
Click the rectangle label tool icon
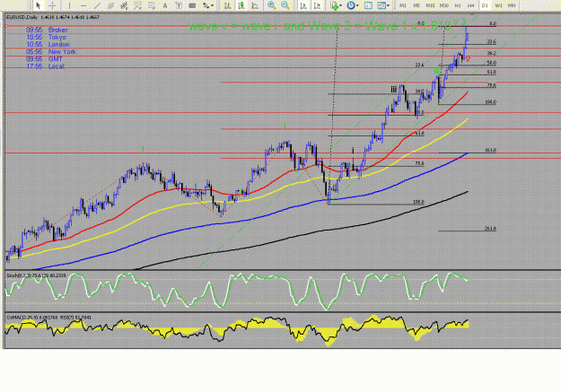pos(192,5)
